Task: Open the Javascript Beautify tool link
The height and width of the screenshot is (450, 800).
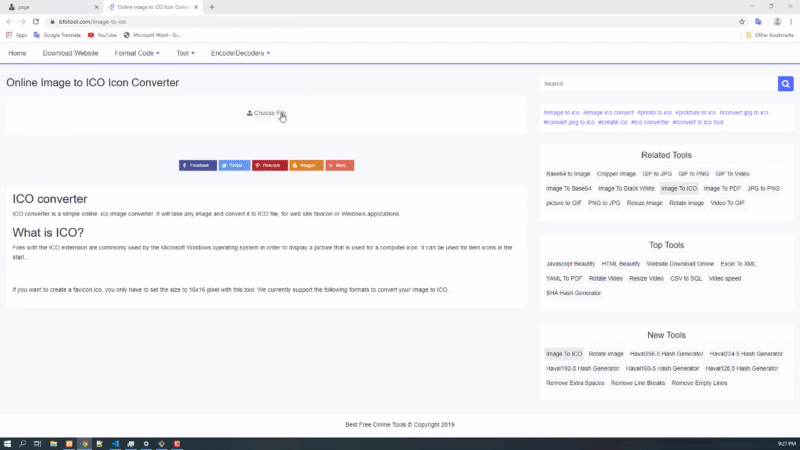Action: pos(571,263)
